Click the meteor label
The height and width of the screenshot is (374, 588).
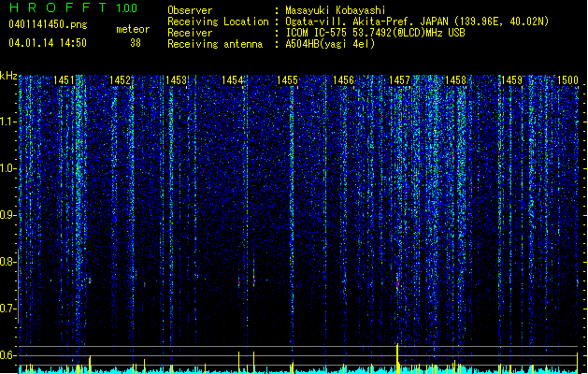click(133, 29)
